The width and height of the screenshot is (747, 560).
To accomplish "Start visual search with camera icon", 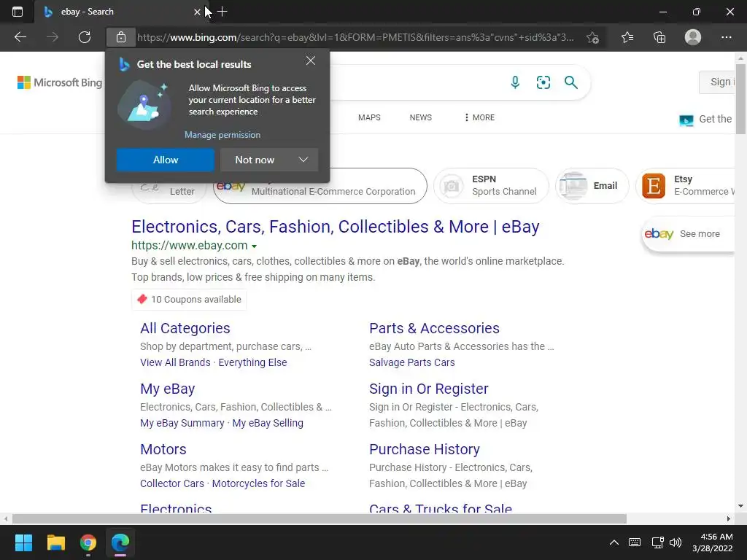I will click(x=543, y=82).
